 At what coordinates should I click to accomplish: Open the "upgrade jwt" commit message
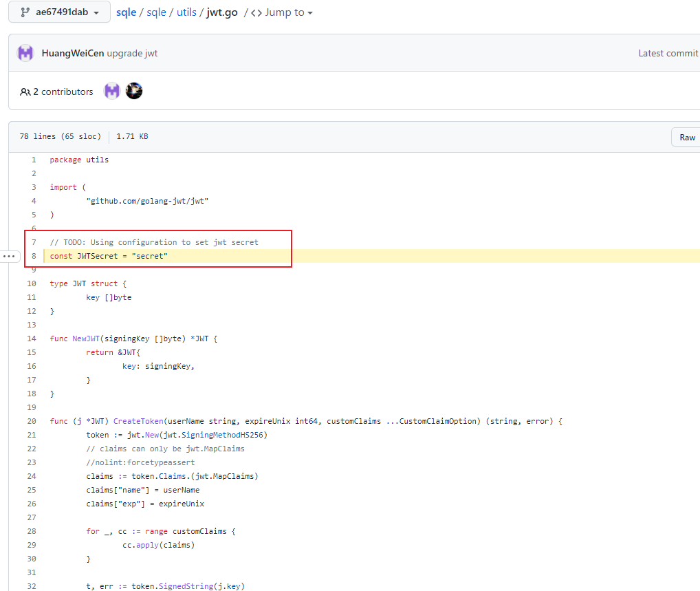(x=132, y=53)
